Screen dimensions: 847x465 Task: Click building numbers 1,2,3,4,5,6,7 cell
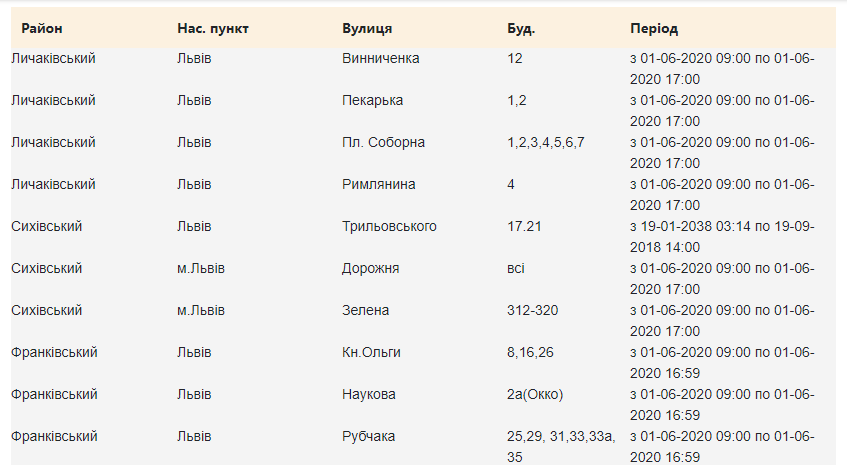(x=545, y=143)
